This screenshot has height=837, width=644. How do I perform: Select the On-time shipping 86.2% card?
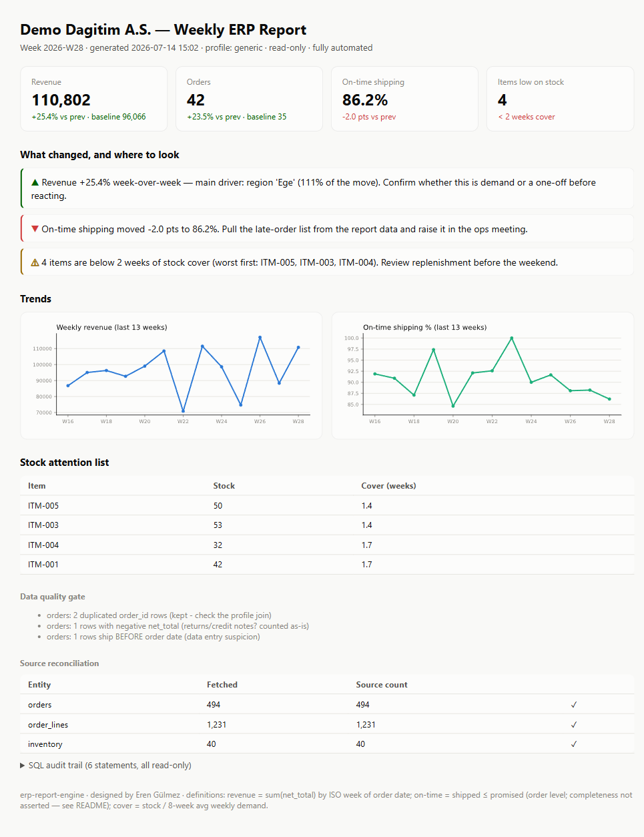pyautogui.click(x=404, y=99)
